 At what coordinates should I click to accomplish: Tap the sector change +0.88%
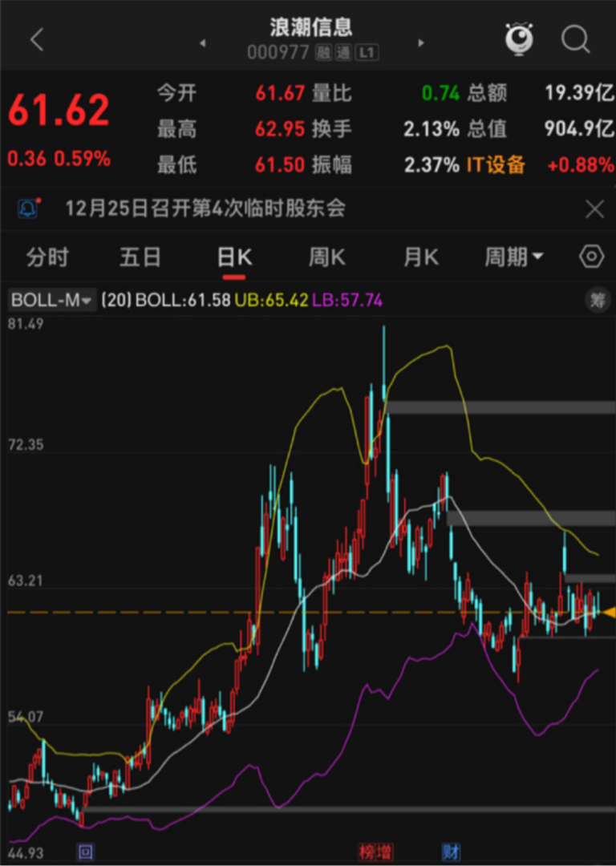click(x=580, y=164)
